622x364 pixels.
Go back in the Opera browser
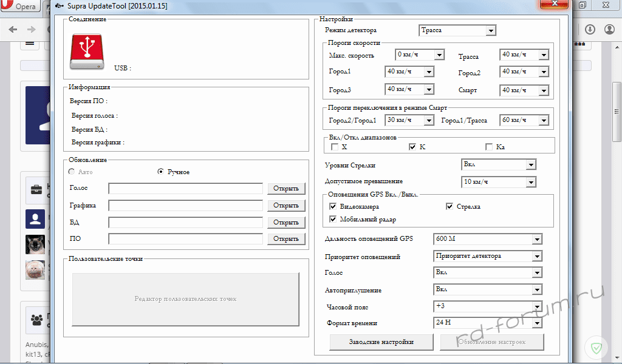[x=13, y=29]
